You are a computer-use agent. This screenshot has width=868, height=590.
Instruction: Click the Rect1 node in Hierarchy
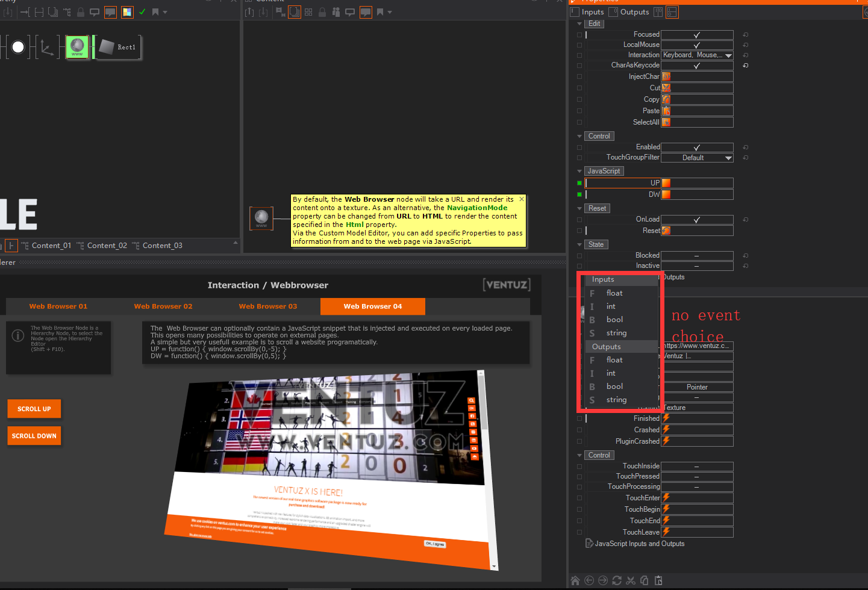point(118,47)
